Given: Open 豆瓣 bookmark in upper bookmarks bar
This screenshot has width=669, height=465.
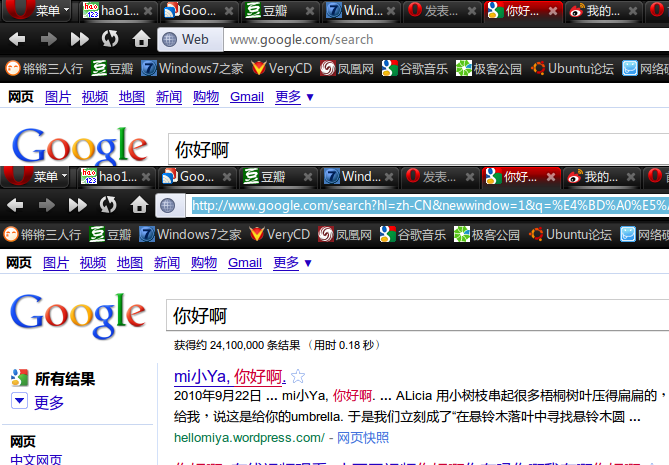Looking at the screenshot, I should click(x=112, y=68).
